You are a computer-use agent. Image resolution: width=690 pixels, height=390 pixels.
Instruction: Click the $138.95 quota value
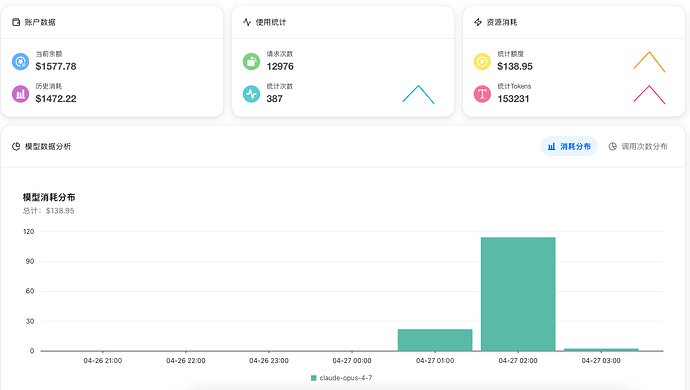(x=515, y=66)
